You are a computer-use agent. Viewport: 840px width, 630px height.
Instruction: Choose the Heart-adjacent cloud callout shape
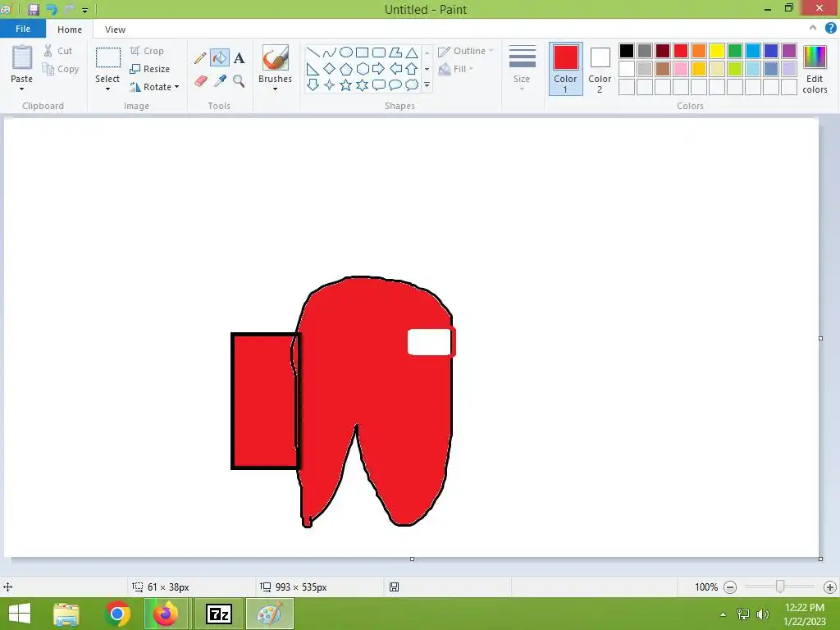coord(412,84)
